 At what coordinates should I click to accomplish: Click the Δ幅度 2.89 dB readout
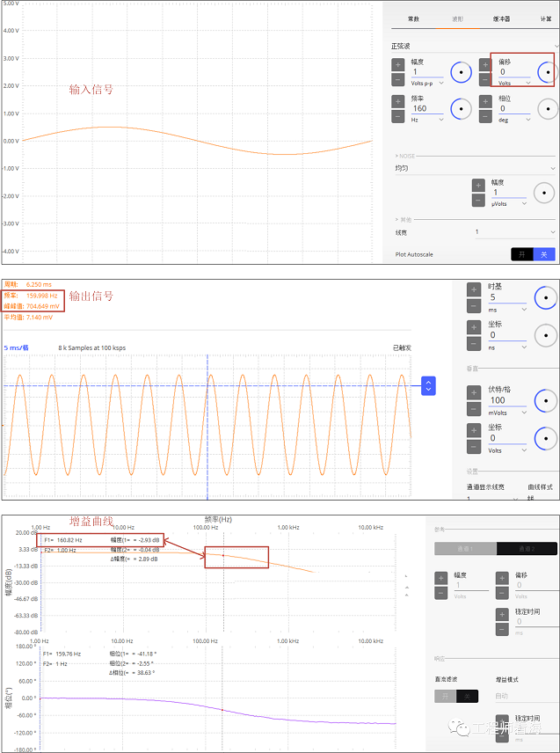coord(134,559)
